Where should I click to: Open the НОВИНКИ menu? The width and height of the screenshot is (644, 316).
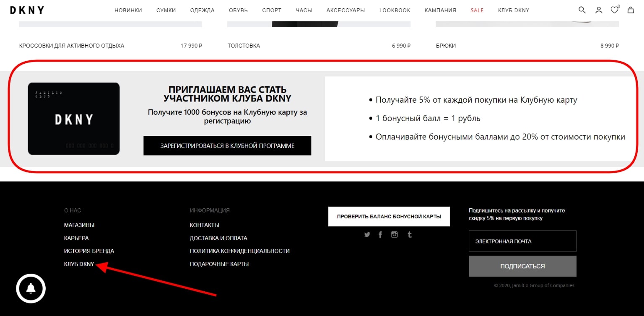tap(128, 10)
